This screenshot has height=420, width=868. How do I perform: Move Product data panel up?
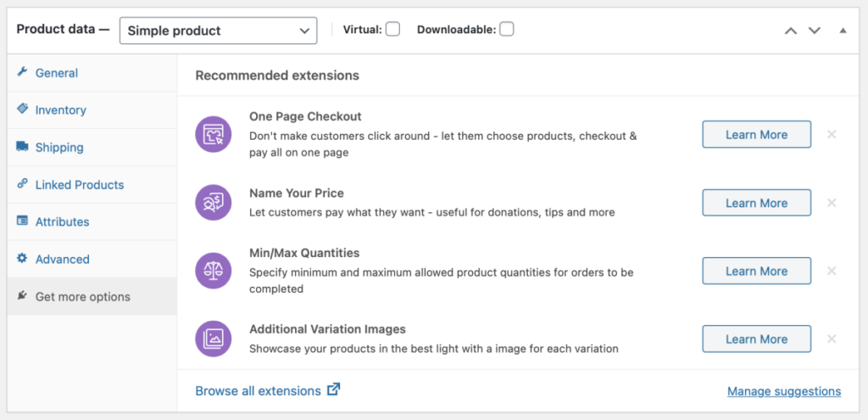[791, 31]
